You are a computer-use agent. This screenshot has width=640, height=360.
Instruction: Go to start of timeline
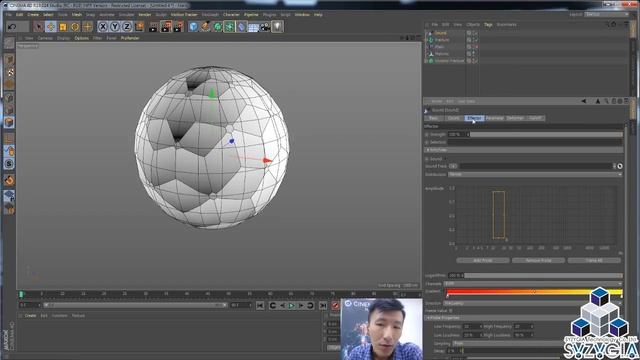(260, 305)
